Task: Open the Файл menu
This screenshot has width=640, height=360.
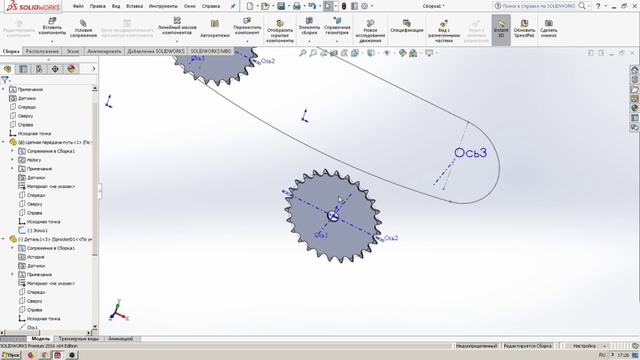Action: click(78, 6)
